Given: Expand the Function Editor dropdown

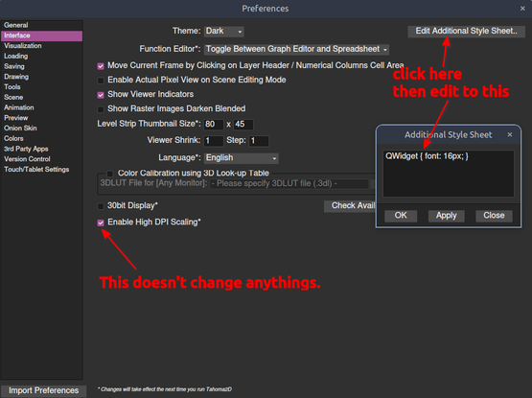Looking at the screenshot, I should (296, 49).
